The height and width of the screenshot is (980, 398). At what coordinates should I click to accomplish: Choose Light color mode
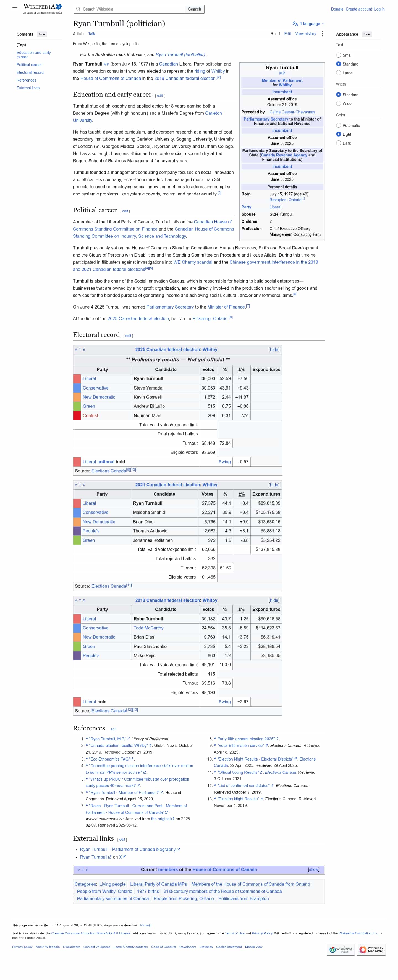[x=338, y=134]
